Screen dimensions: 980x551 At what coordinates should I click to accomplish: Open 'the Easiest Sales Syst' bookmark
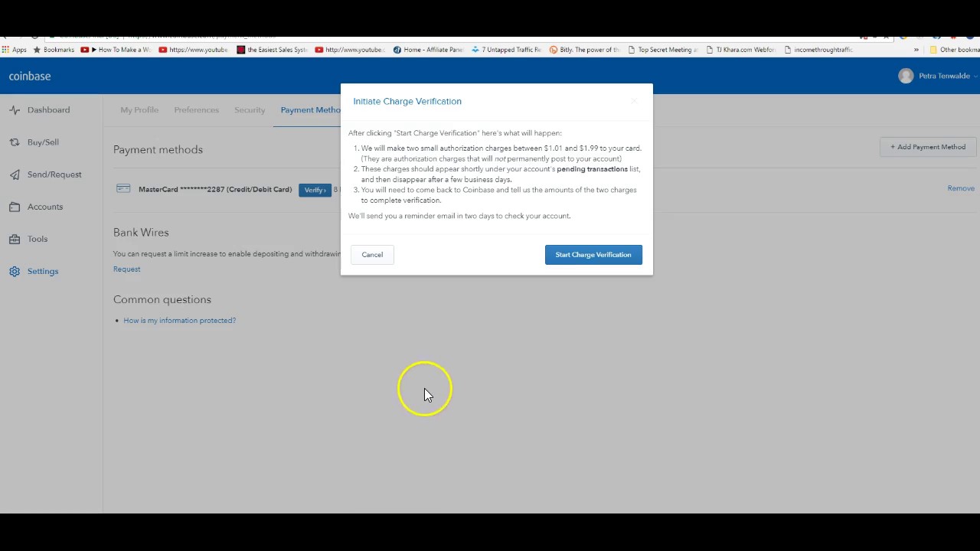272,50
